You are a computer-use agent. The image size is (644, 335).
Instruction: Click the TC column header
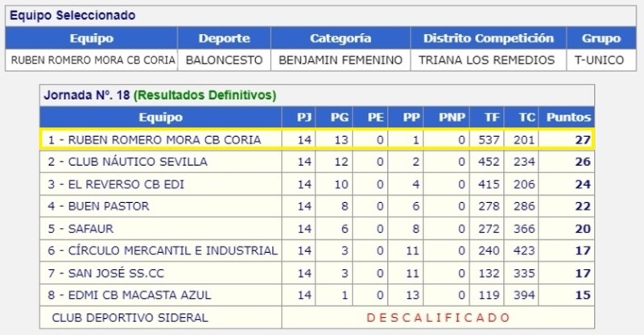click(x=527, y=117)
